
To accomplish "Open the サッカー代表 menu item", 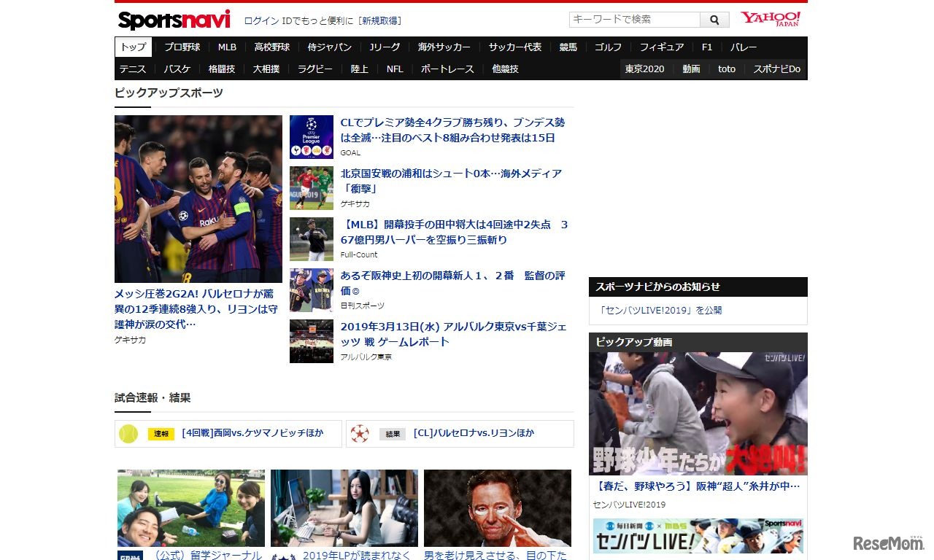I will [x=515, y=47].
